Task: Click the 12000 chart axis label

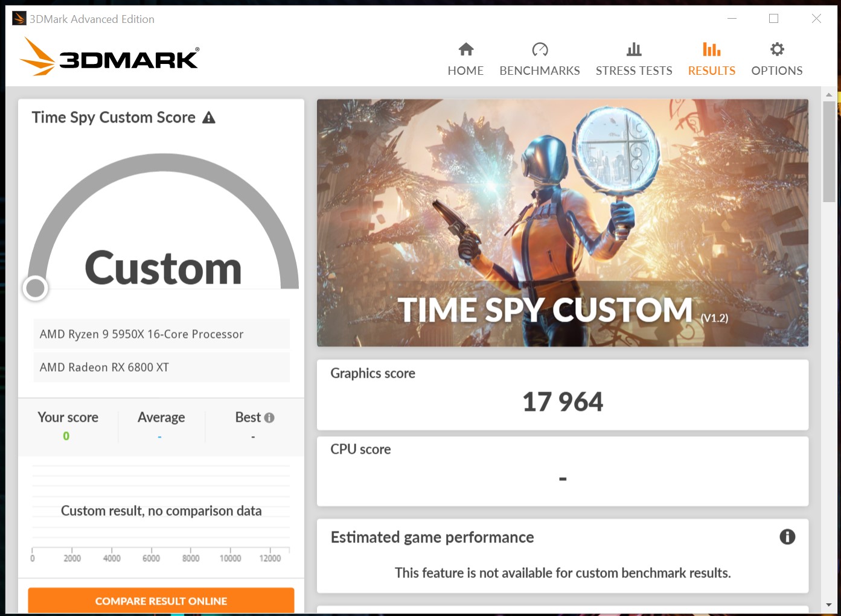Action: point(270,559)
